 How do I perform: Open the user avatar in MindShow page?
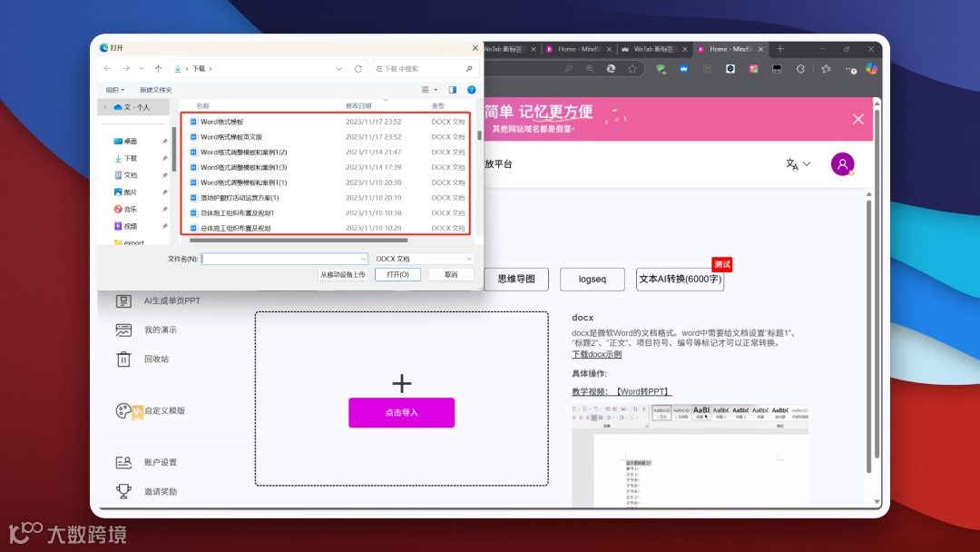click(842, 164)
